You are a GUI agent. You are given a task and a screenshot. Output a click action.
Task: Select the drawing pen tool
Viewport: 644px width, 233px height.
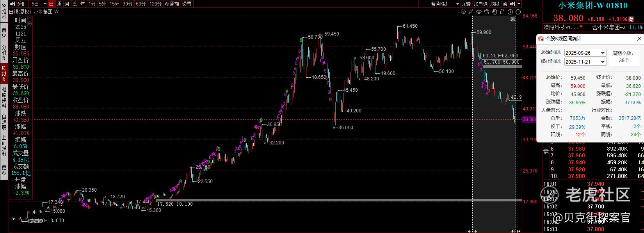tap(471, 12)
